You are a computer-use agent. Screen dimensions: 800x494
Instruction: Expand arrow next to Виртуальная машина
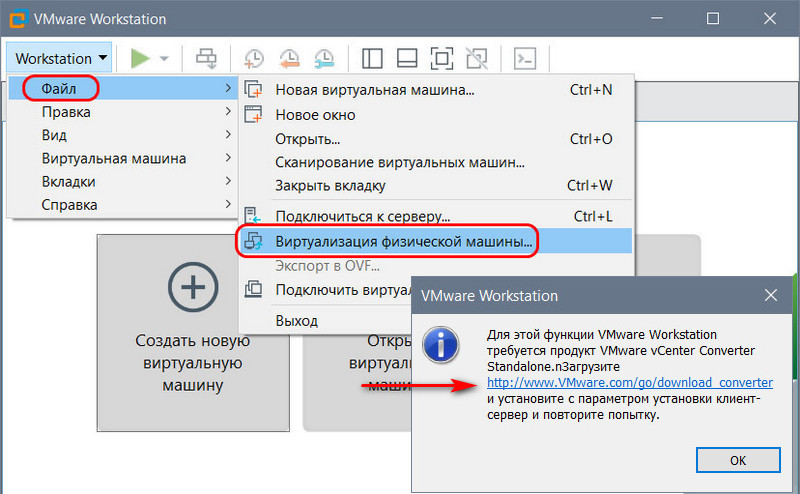pos(228,158)
